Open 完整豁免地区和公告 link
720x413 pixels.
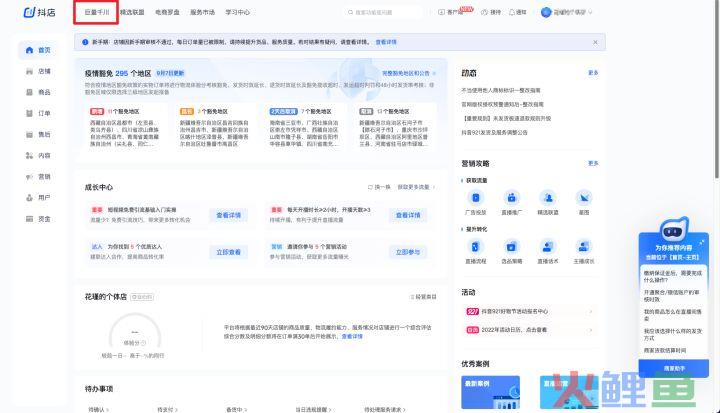click(408, 73)
